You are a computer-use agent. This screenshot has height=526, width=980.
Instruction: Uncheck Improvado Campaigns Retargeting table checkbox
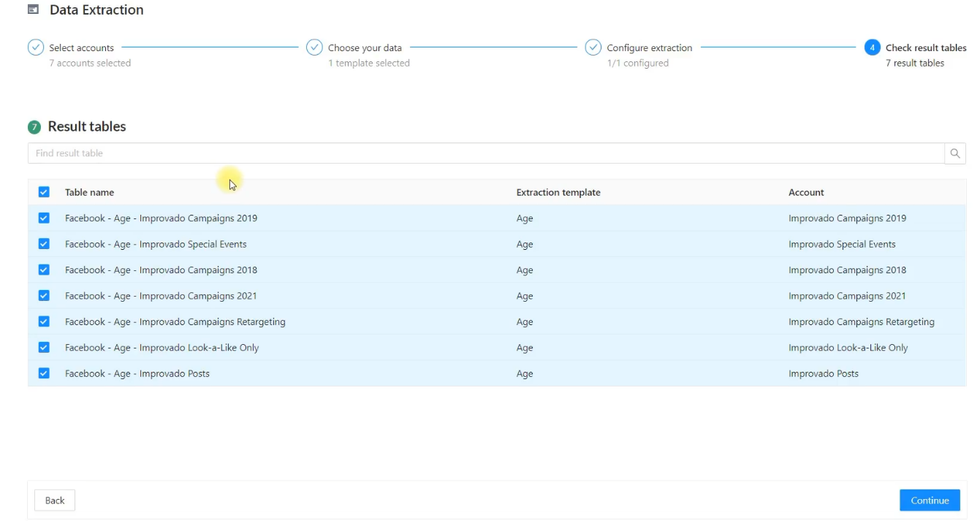[x=44, y=321]
